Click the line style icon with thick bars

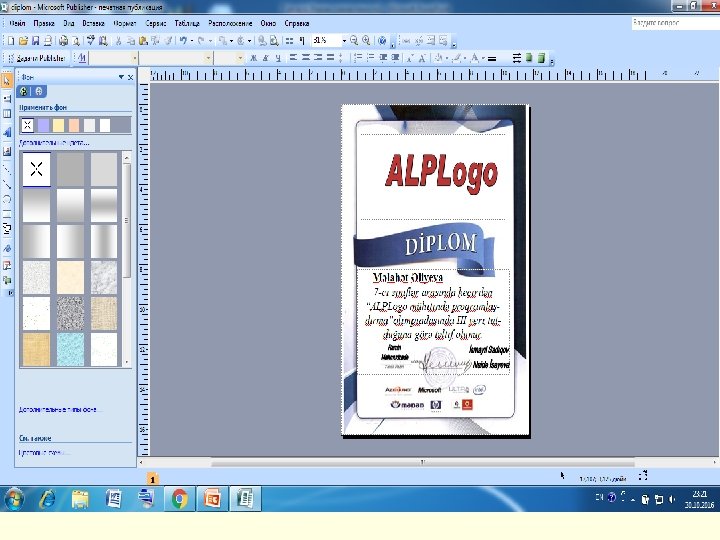492,58
